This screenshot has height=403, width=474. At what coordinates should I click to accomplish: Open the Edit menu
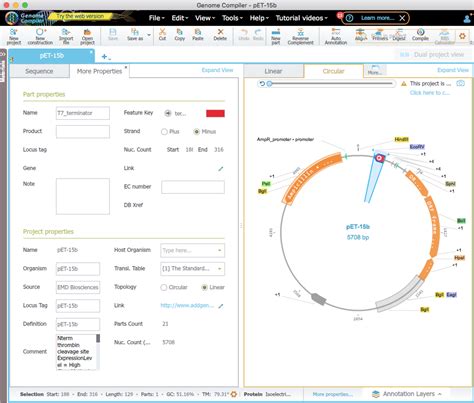tap(180, 18)
